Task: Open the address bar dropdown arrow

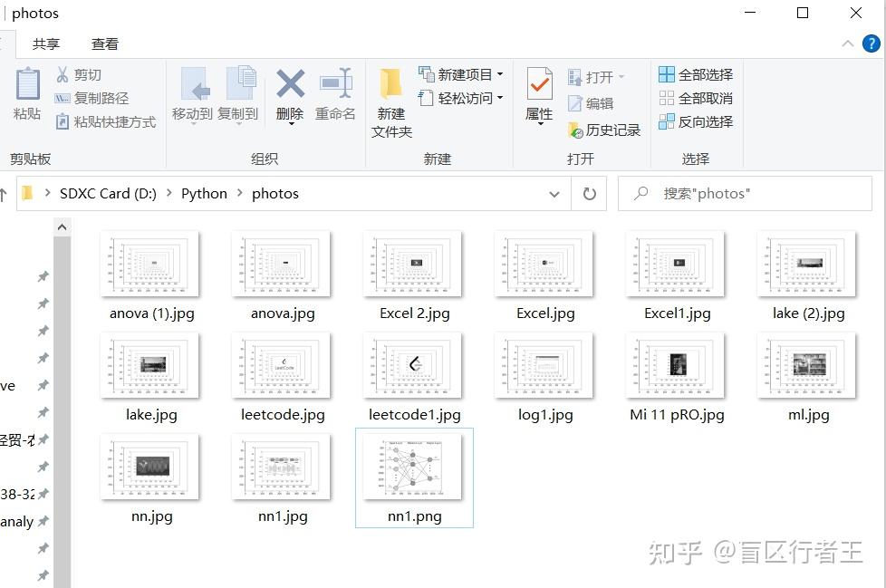Action: click(x=554, y=193)
